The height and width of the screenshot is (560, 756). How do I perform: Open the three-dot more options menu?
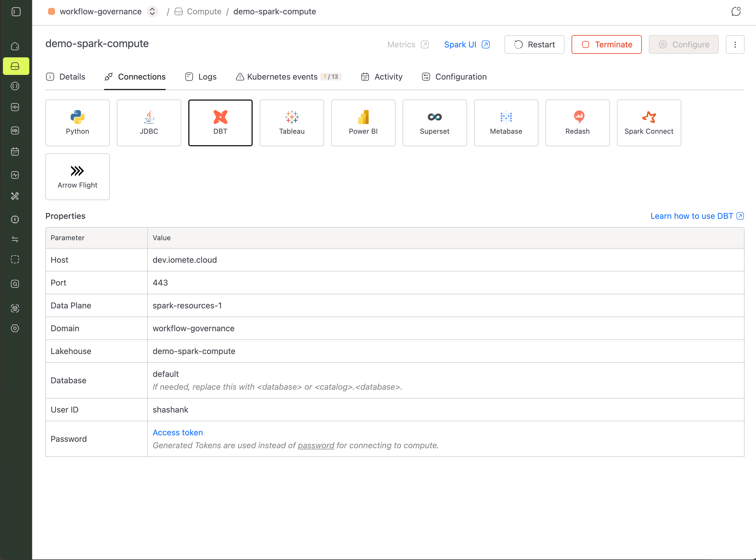[x=735, y=44]
